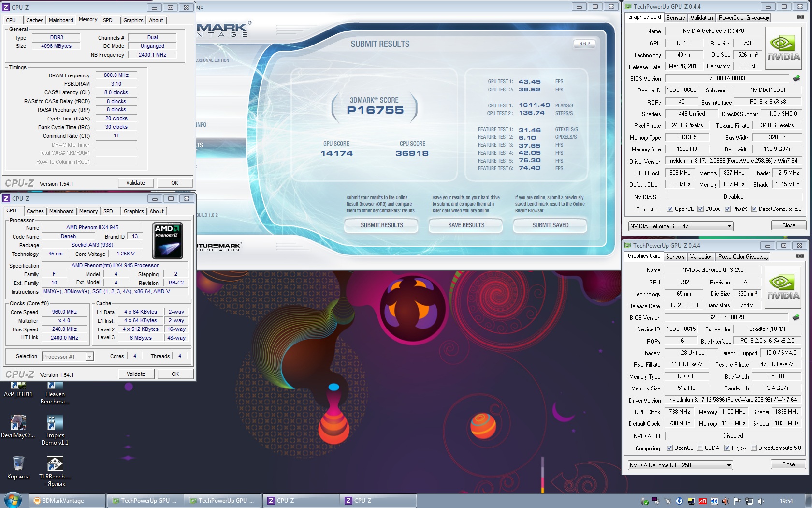Open the red ATI tray icon
812x508 pixels.
pos(703,501)
